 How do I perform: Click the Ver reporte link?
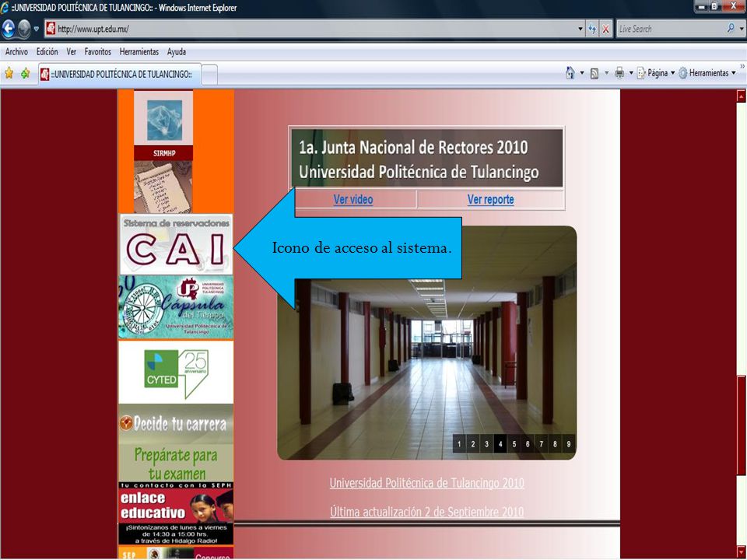click(491, 199)
